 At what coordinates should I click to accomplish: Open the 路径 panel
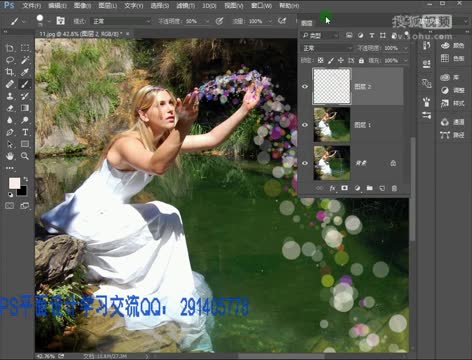coord(452,135)
